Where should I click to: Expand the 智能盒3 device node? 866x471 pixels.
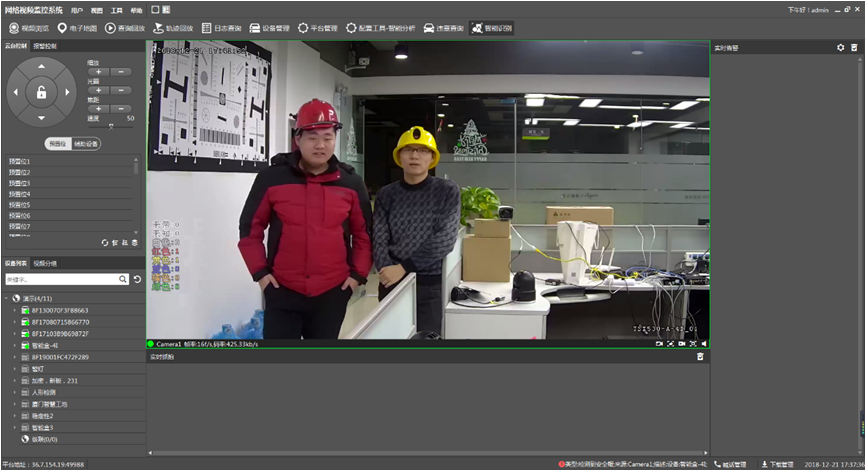coord(15,427)
